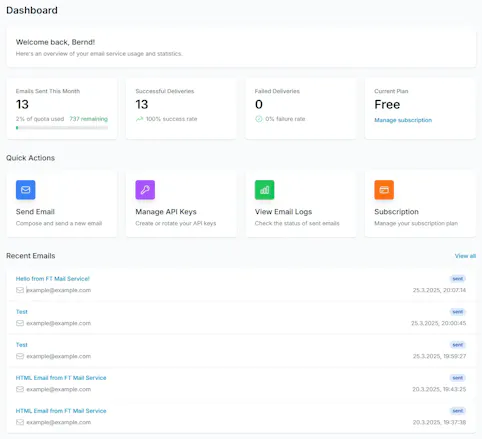Click sent badge on the 19:59:27 email
The height and width of the screenshot is (439, 482).
click(x=458, y=345)
